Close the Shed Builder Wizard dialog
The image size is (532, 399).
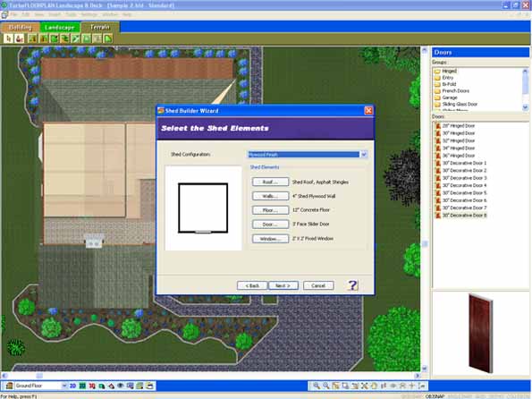pyautogui.click(x=368, y=111)
